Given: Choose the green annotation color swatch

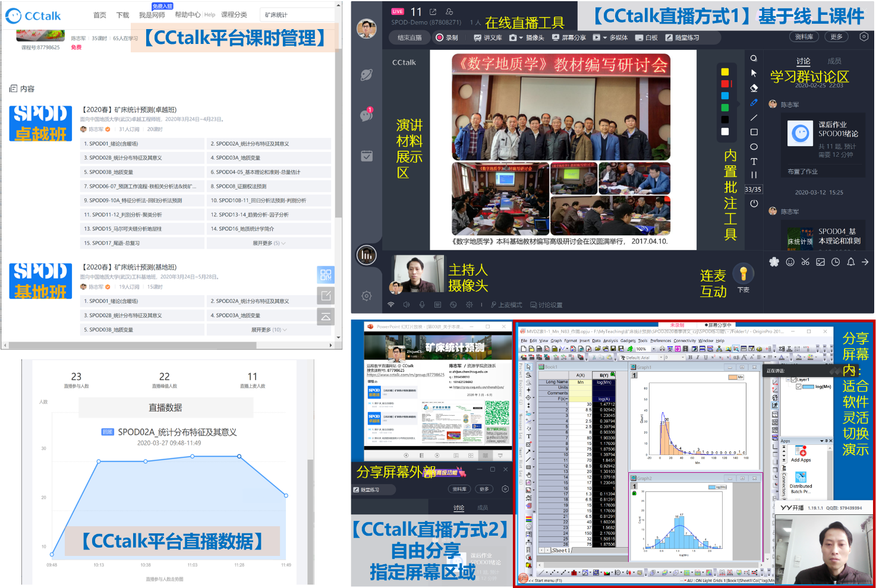Looking at the screenshot, I should (725, 108).
